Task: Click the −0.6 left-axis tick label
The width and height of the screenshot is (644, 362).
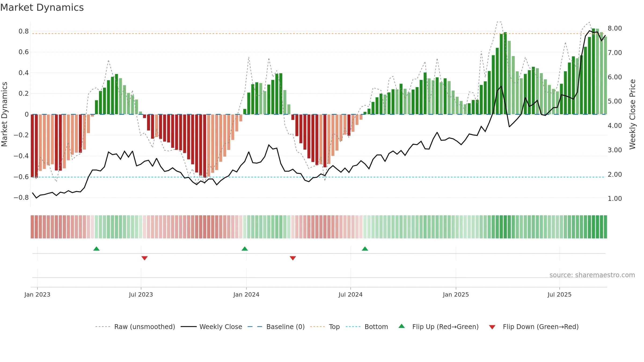Action: [21, 177]
